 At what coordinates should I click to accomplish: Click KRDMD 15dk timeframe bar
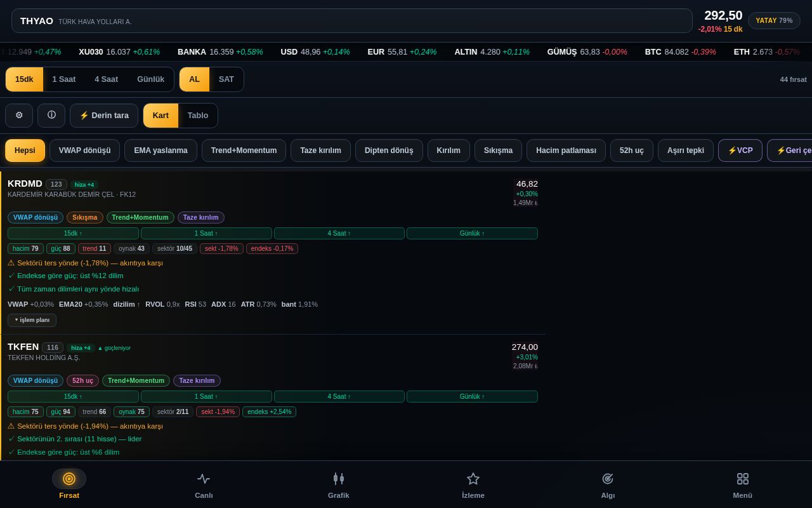point(73,233)
